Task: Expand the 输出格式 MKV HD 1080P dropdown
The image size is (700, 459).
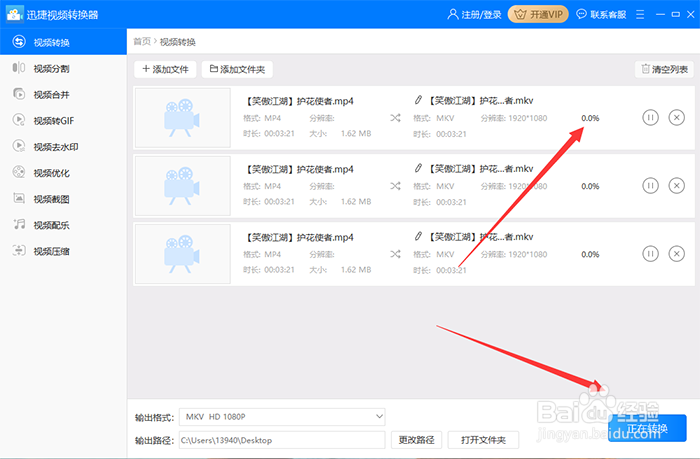Action: pos(282,417)
